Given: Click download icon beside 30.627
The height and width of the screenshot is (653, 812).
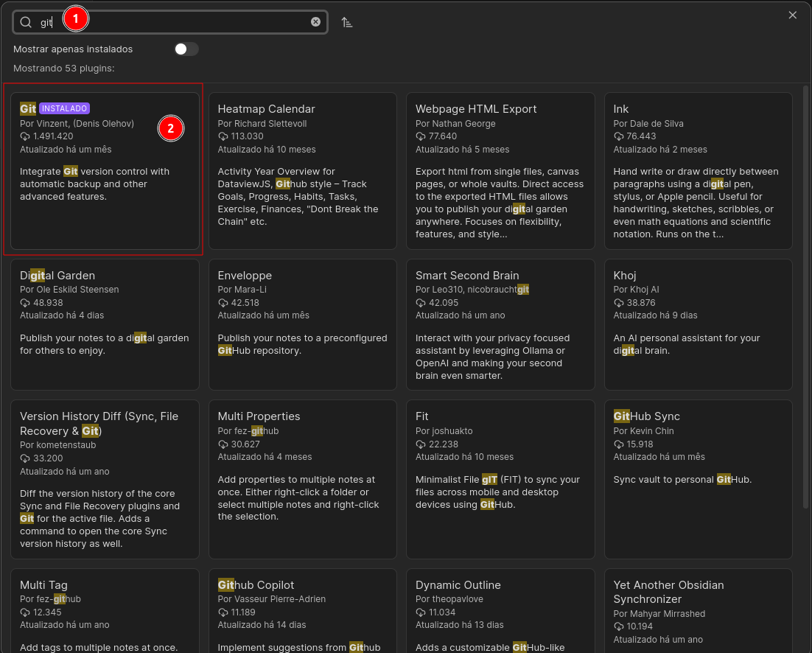Looking at the screenshot, I should tap(223, 444).
